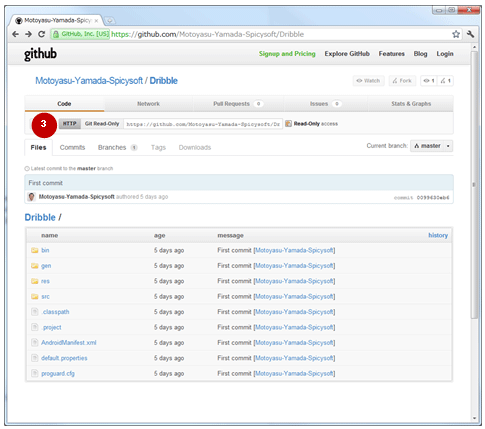Open the Stats & Graphs tab
Screen dimensions: 485x429
[x=411, y=104]
